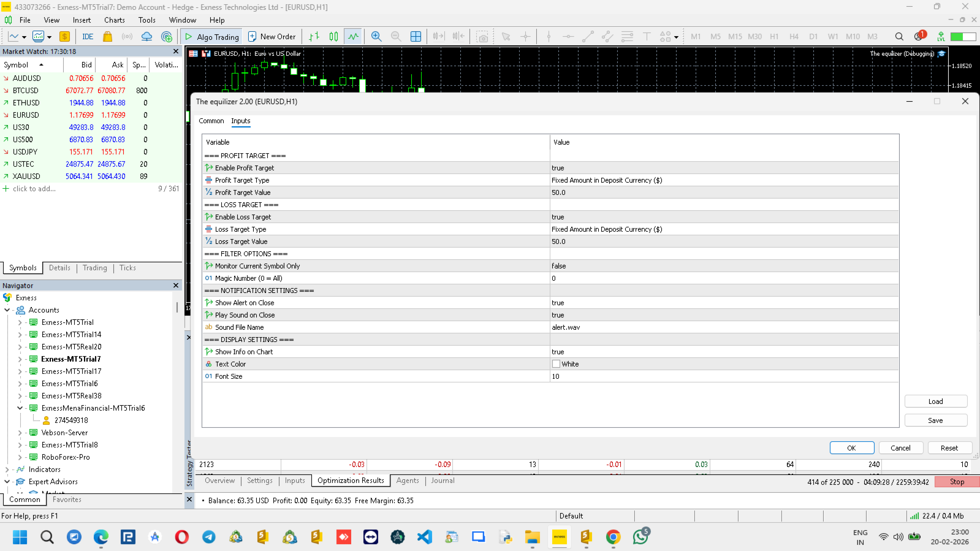This screenshot has width=980, height=551.
Task: Zoom in on the chart
Action: coord(376,37)
